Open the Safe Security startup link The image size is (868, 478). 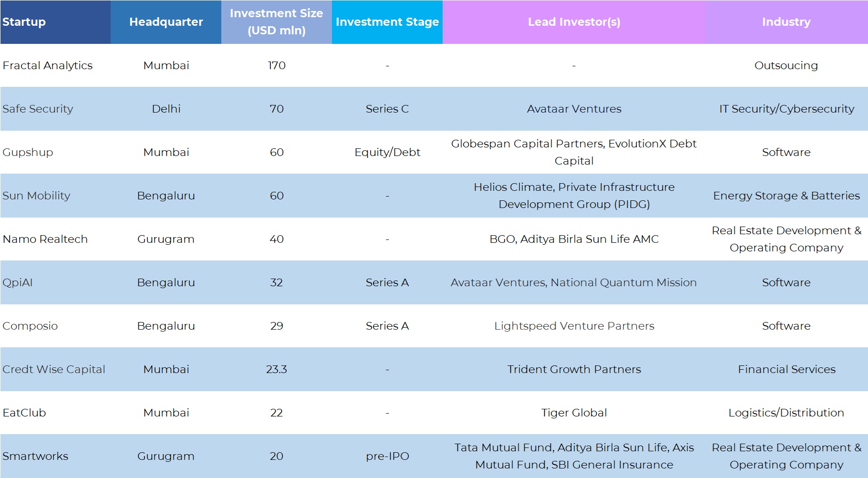pos(38,109)
